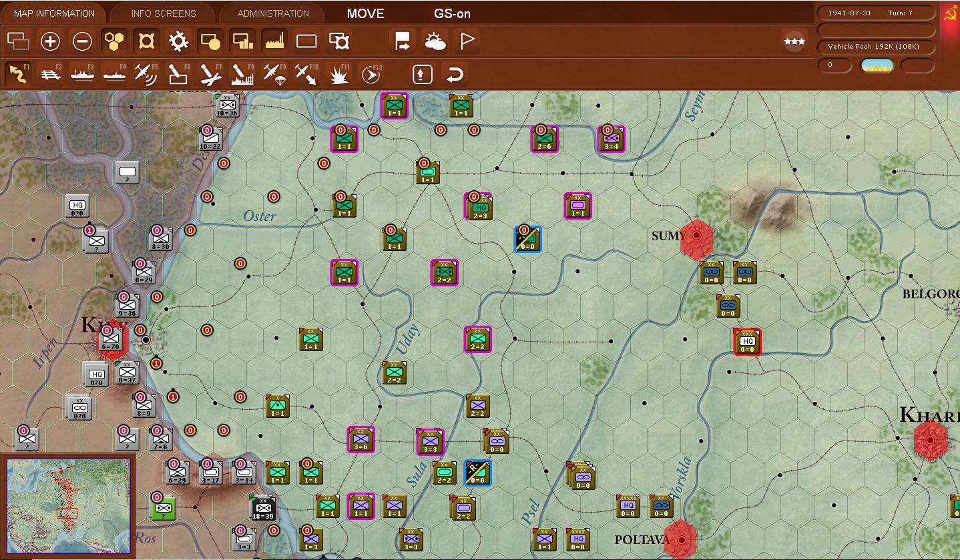Open the MAP INFORMATION tab
Viewport: 960px width, 560px height.
(54, 13)
